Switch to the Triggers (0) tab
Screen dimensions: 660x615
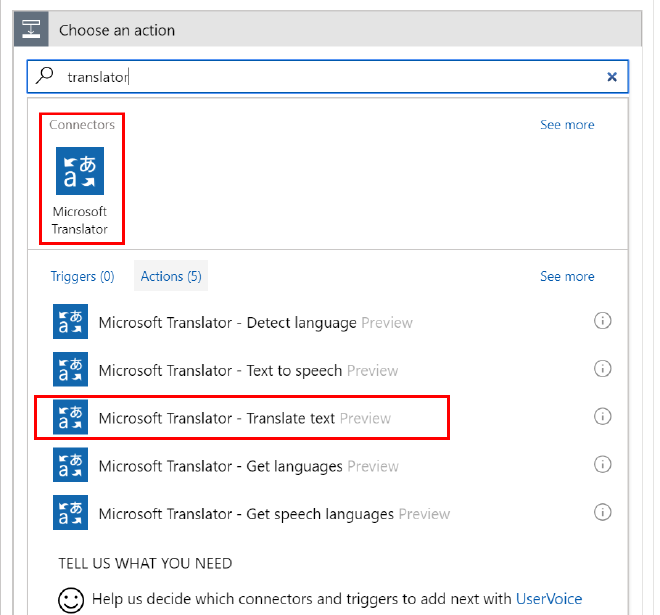tap(82, 276)
